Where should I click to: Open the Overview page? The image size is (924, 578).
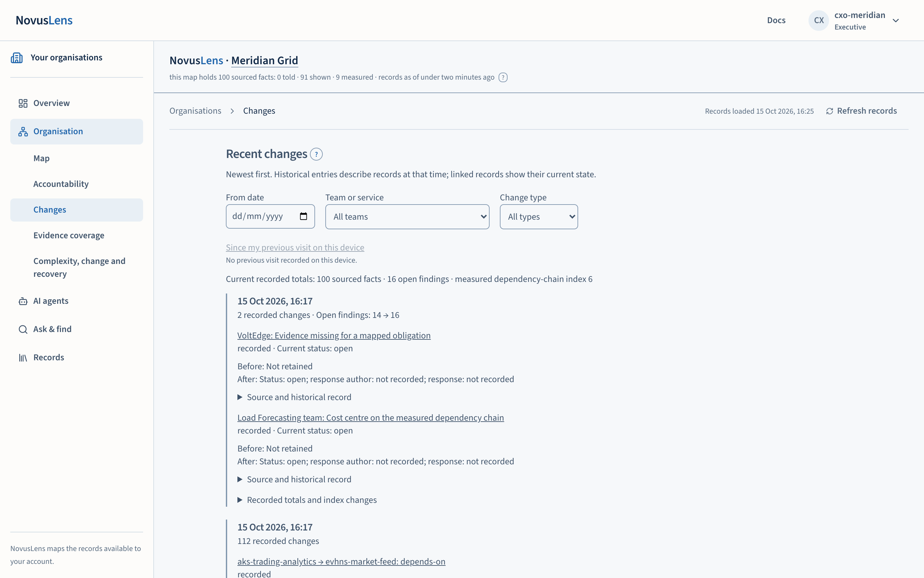76,103
